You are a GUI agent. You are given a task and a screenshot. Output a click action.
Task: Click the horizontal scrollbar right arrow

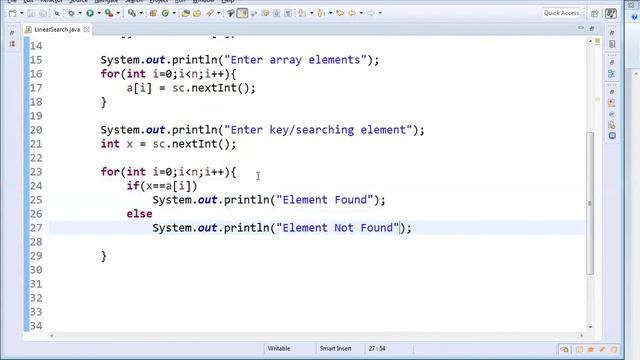[582, 336]
